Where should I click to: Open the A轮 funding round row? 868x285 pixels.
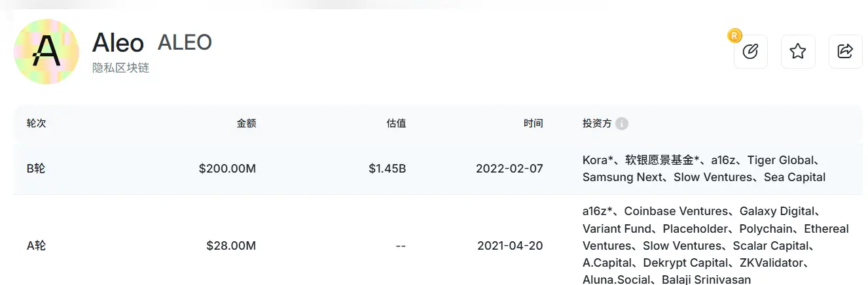click(438, 246)
